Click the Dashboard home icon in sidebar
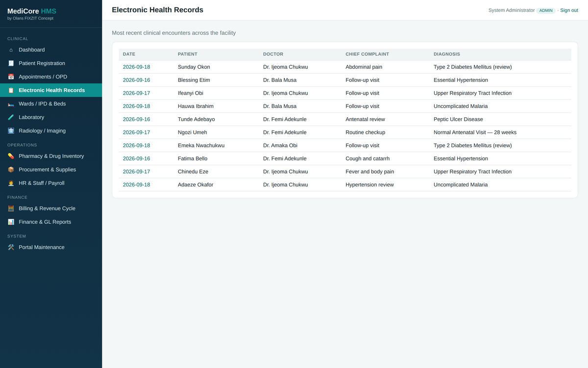This screenshot has height=368, width=588. (11, 50)
